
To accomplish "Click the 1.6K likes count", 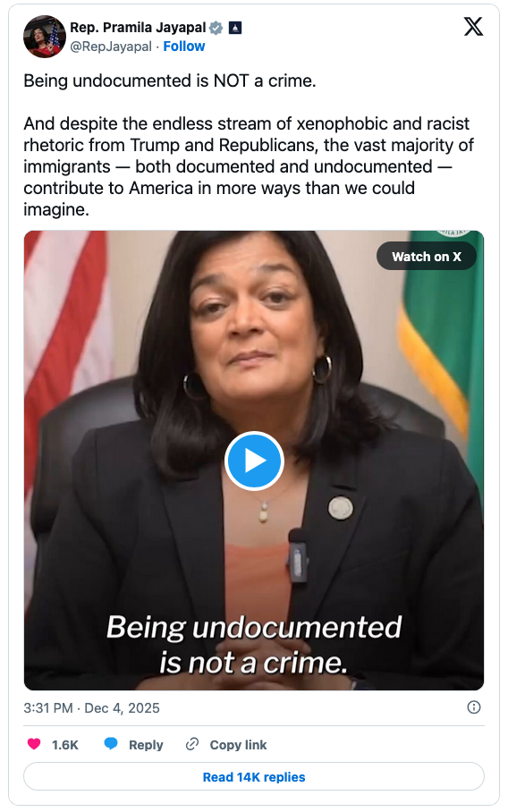I will [x=64, y=745].
